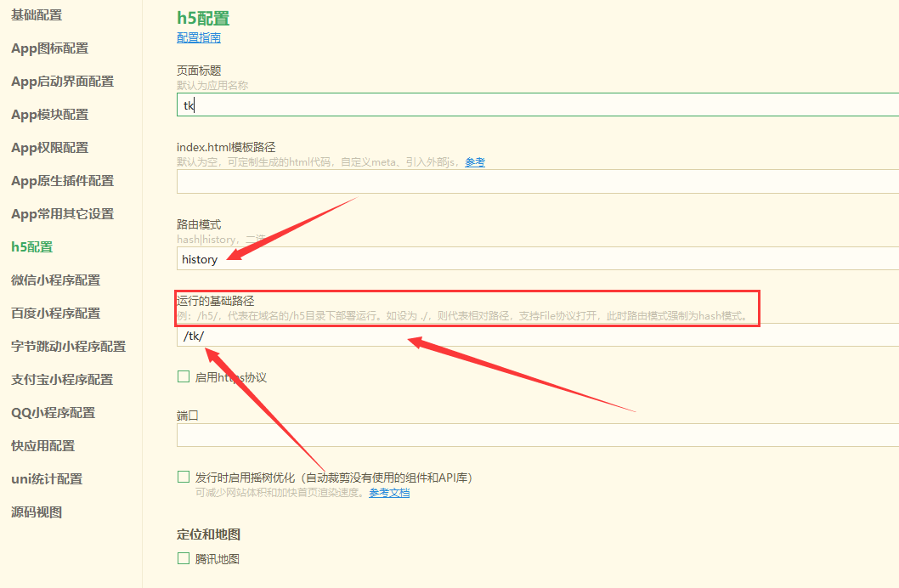
Task: Open the 基础配置 section
Action: (35, 14)
